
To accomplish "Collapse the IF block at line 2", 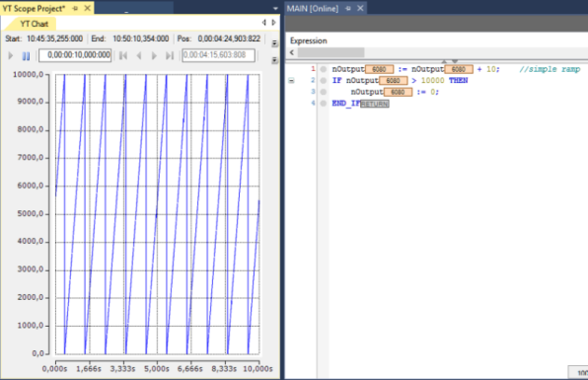I will point(291,80).
